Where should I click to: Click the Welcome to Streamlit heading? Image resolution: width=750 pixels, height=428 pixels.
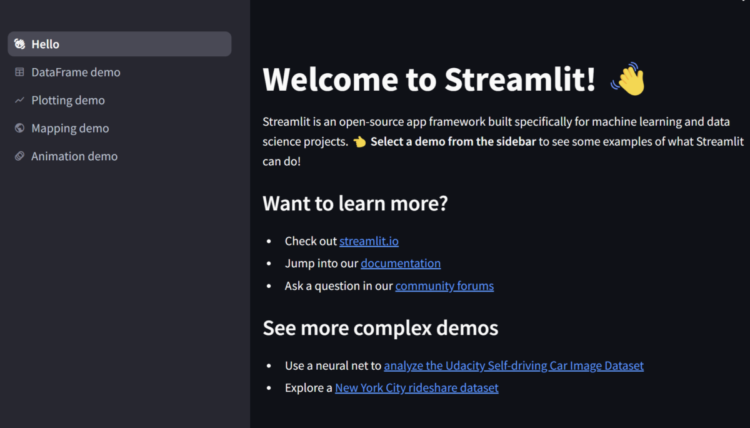click(x=429, y=79)
